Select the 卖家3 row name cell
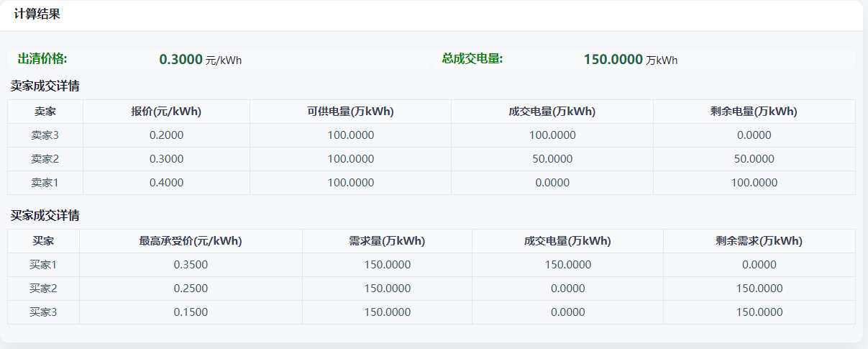Screen dimensions: 868x349 click(45, 135)
